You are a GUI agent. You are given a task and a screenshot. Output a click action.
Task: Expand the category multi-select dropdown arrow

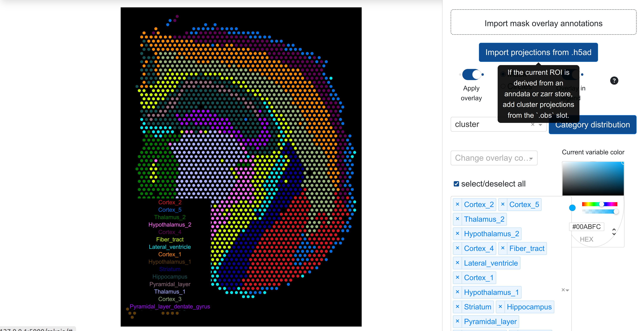pyautogui.click(x=568, y=290)
